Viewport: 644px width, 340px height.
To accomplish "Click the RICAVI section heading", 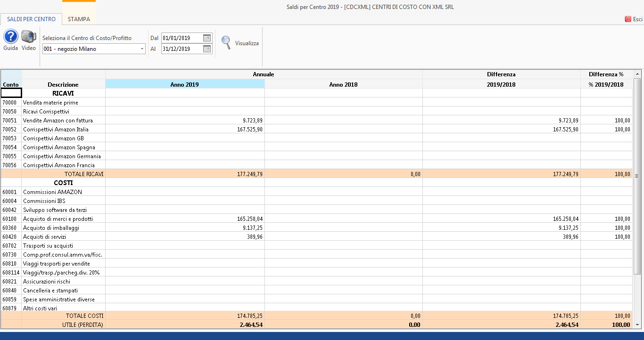I will point(63,93).
